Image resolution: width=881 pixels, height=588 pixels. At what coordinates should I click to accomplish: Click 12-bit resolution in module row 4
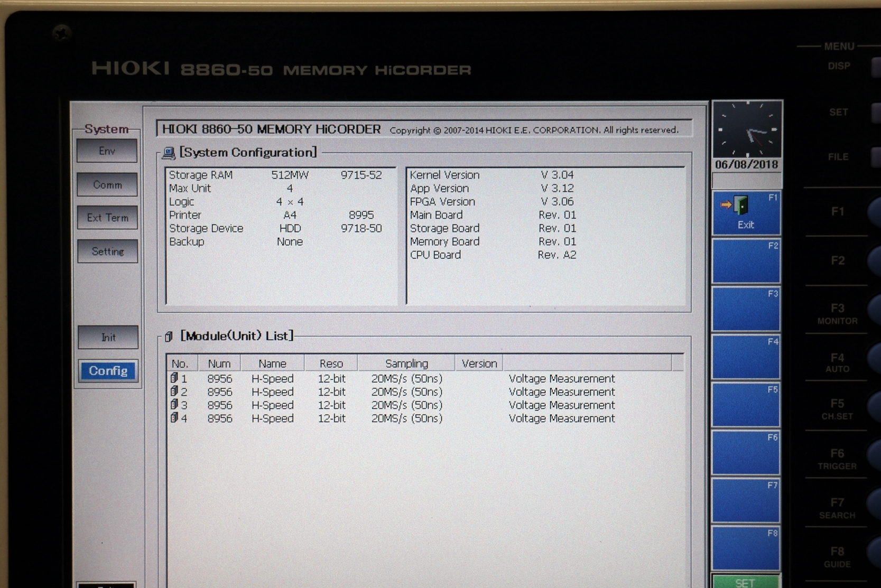pos(331,418)
